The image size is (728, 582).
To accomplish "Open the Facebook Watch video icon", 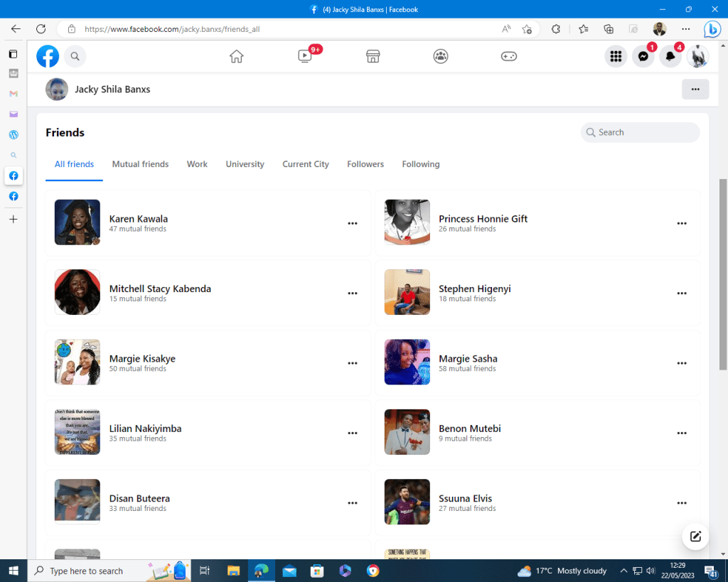I will coord(304,57).
